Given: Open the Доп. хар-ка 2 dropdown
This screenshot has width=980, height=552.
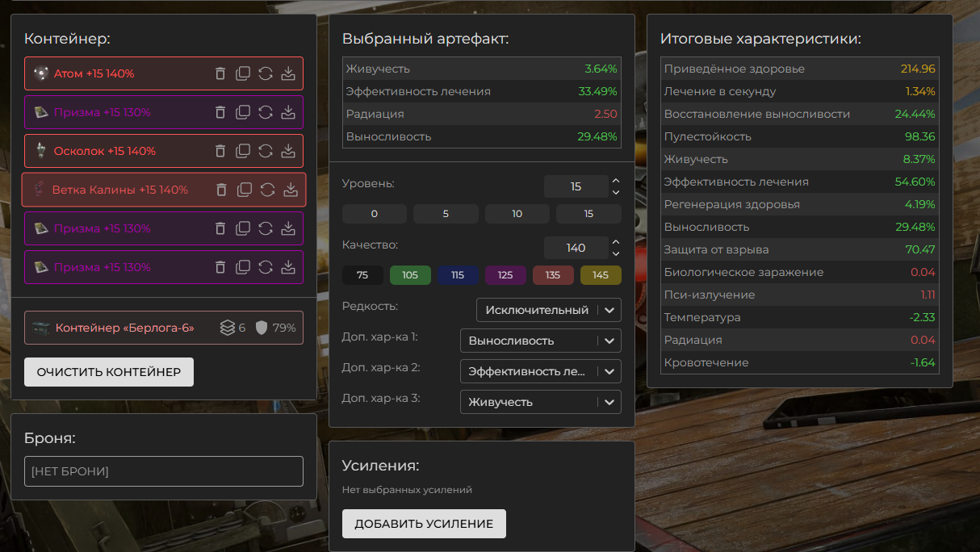Looking at the screenshot, I should coord(541,371).
